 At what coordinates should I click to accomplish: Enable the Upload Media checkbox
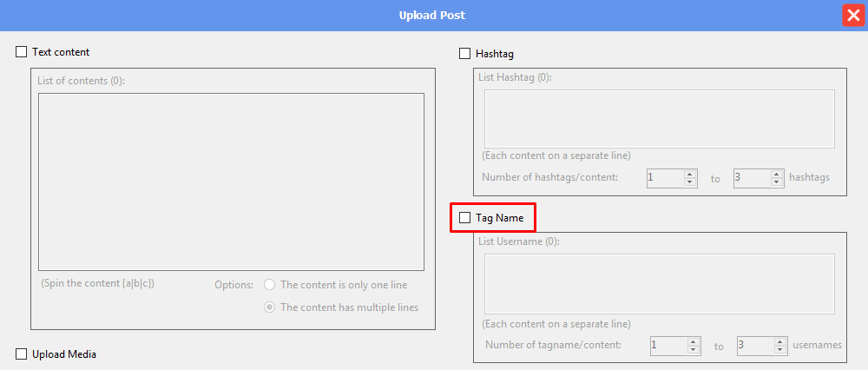[x=22, y=354]
